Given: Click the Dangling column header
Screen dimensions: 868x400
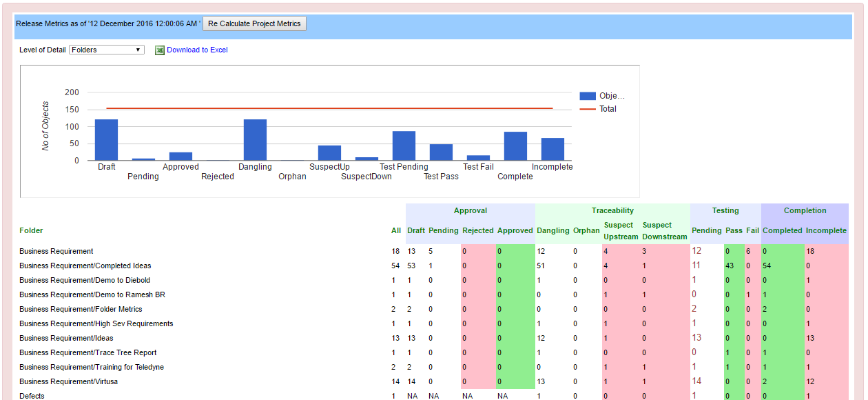Looking at the screenshot, I should click(553, 230).
